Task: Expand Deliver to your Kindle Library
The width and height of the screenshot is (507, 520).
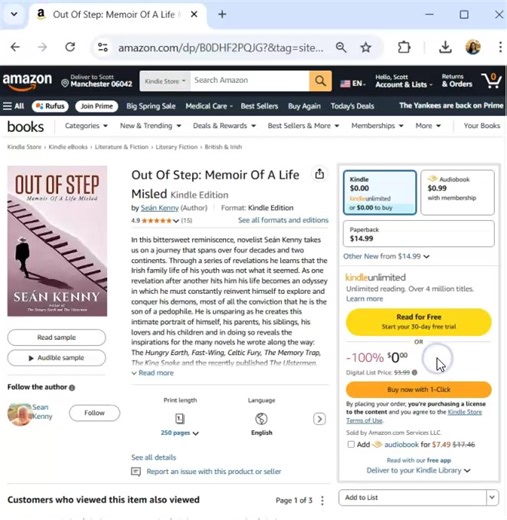Action: pyautogui.click(x=418, y=470)
